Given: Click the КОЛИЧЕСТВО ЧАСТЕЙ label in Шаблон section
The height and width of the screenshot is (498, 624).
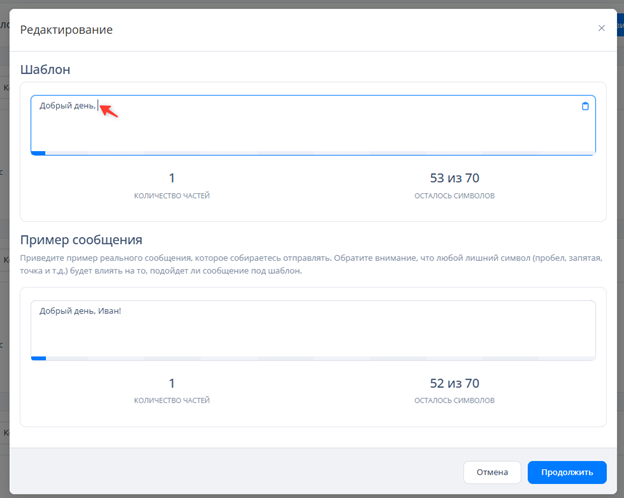Looking at the screenshot, I should (172, 196).
